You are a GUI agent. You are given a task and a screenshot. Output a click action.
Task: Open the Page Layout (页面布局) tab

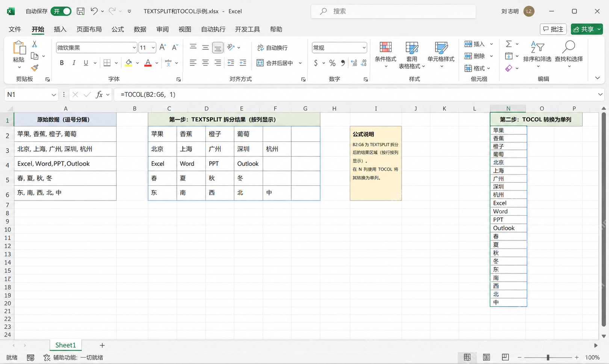[x=89, y=29]
